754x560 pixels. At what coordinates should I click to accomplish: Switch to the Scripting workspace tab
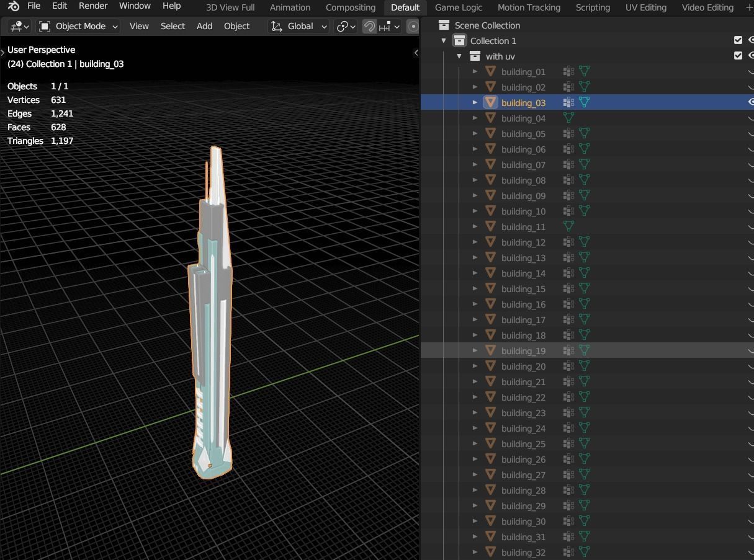pos(593,7)
